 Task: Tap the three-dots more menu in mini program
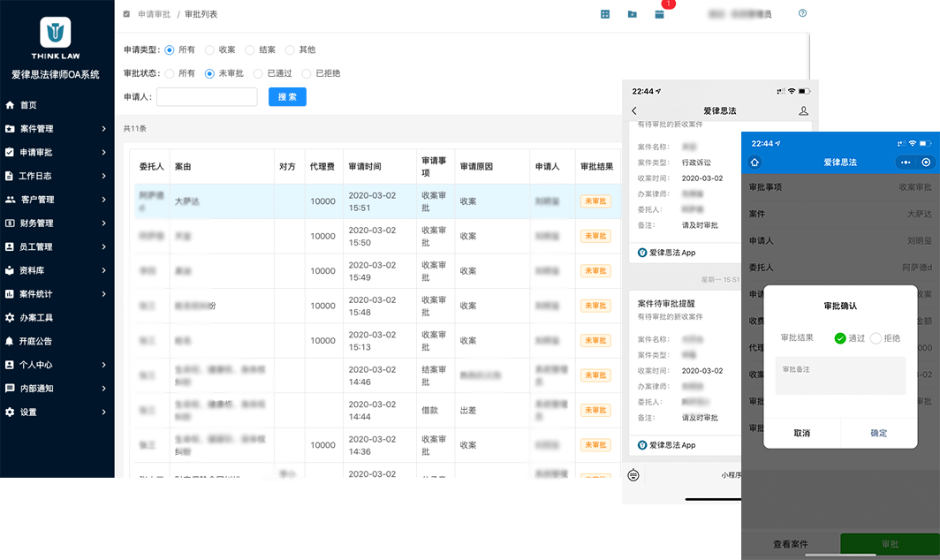905,163
